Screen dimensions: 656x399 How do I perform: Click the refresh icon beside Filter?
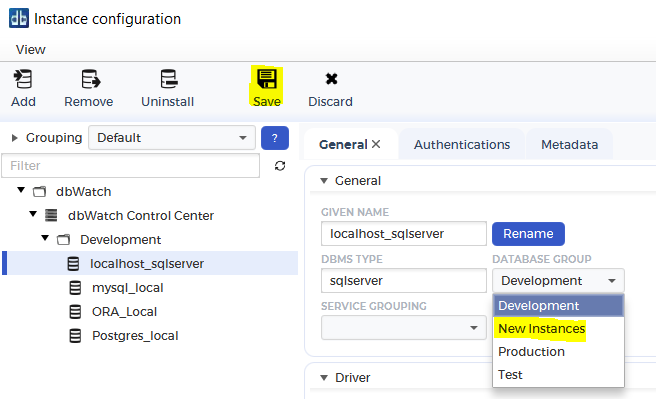280,166
